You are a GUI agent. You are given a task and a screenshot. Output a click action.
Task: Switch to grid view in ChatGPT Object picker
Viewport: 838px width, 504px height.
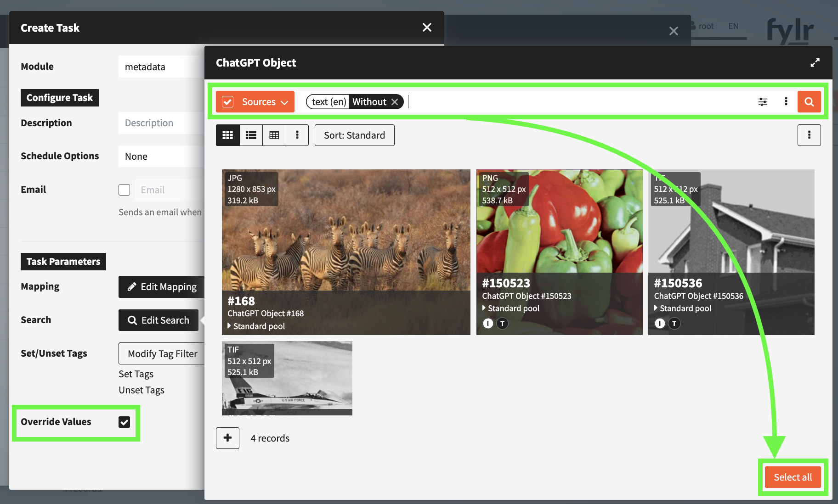click(228, 135)
